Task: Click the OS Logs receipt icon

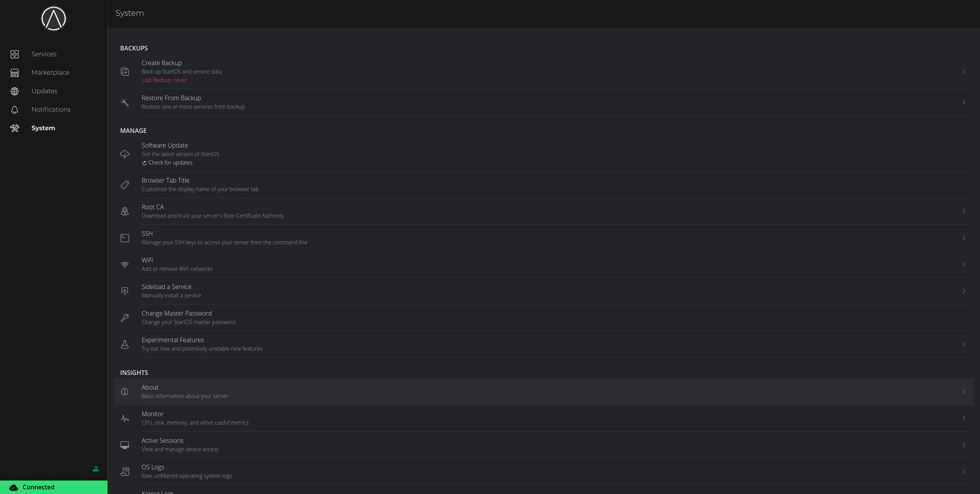Action: (x=125, y=471)
